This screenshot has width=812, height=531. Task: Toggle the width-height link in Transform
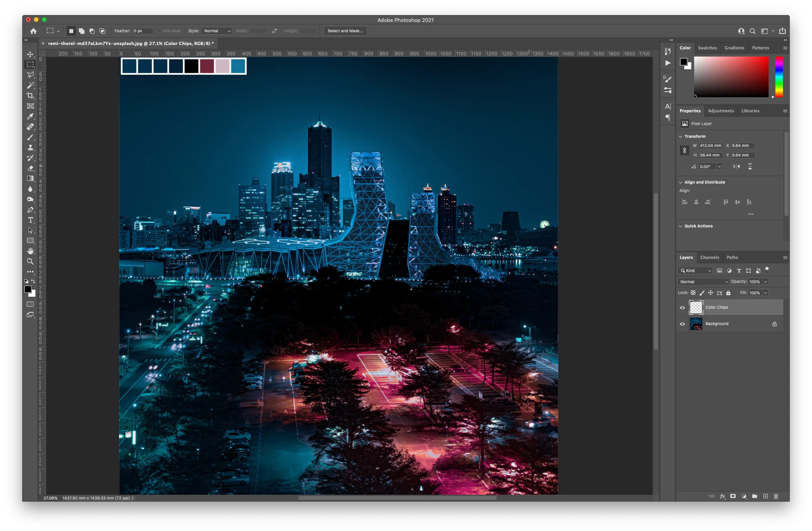pyautogui.click(x=685, y=151)
